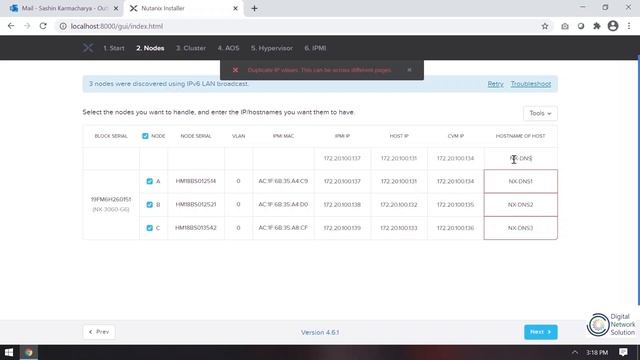Viewport: 640px width, 360px height.
Task: Edit node B IPMI IP 172.20.100.138
Action: click(x=342, y=204)
